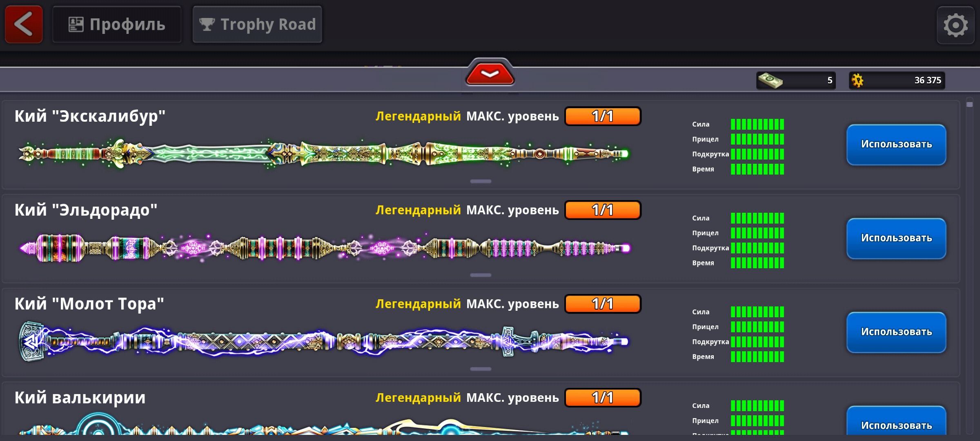980x441 pixels.
Task: Expand Экскалибур card via bottom handle
Action: point(481,181)
